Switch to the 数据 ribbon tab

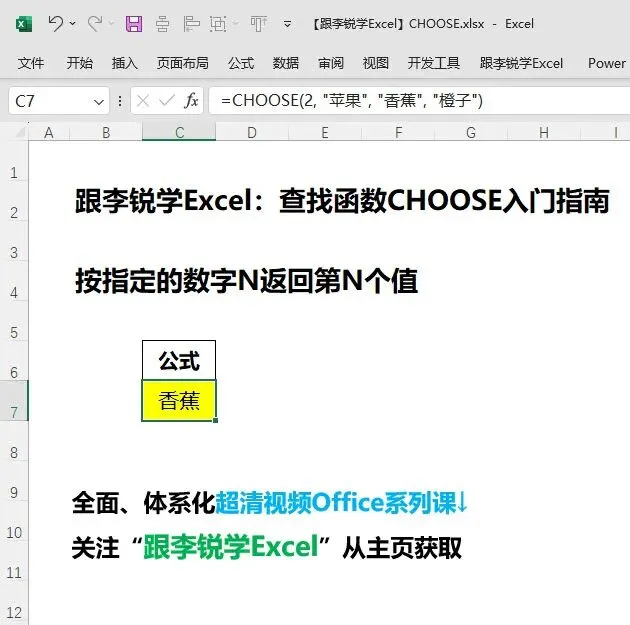tap(286, 63)
